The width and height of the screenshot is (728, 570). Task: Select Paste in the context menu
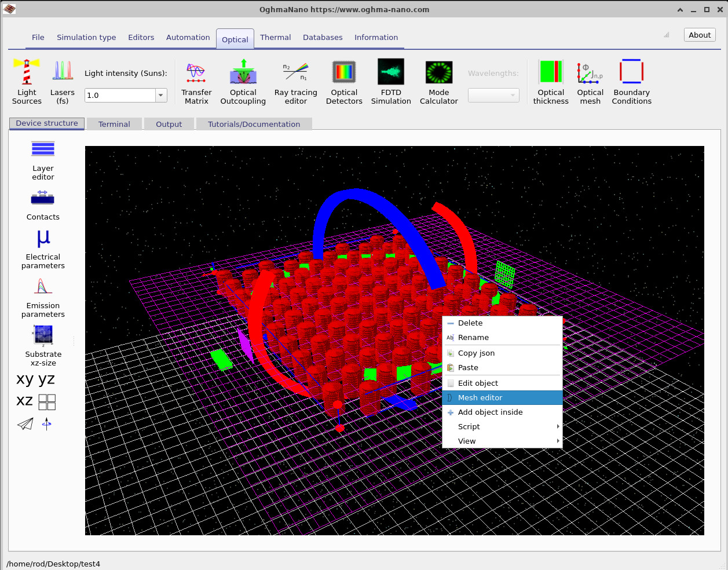(x=502, y=368)
